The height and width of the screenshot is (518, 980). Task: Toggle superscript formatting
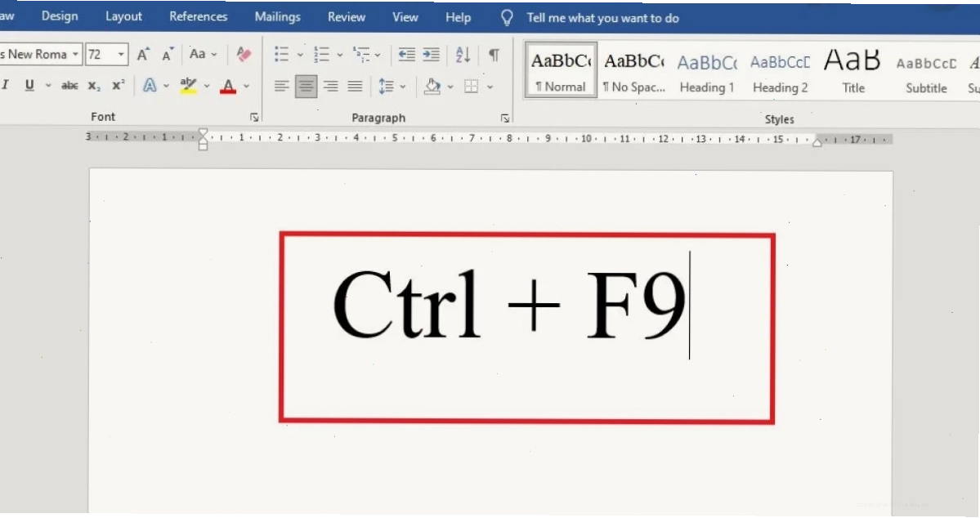click(119, 85)
